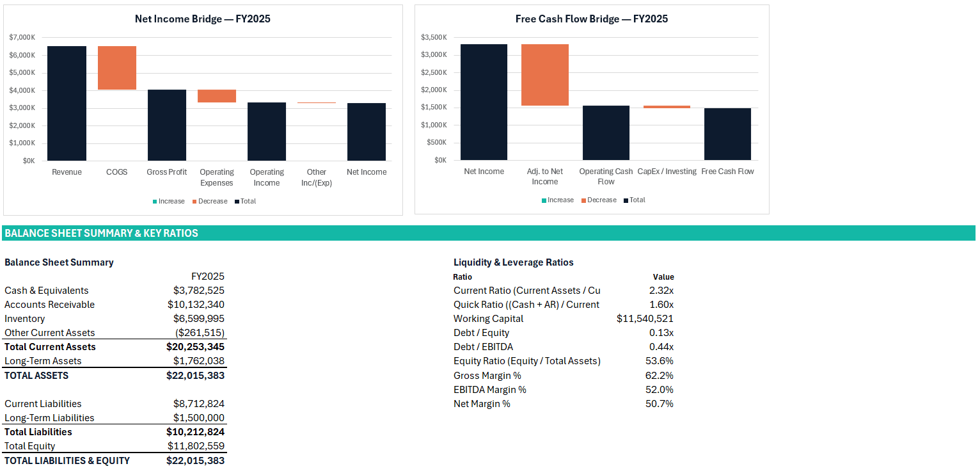Image resolution: width=980 pixels, height=473 pixels.
Task: Select the $1,500,000 long-term liabilities value
Action: pyautogui.click(x=199, y=418)
